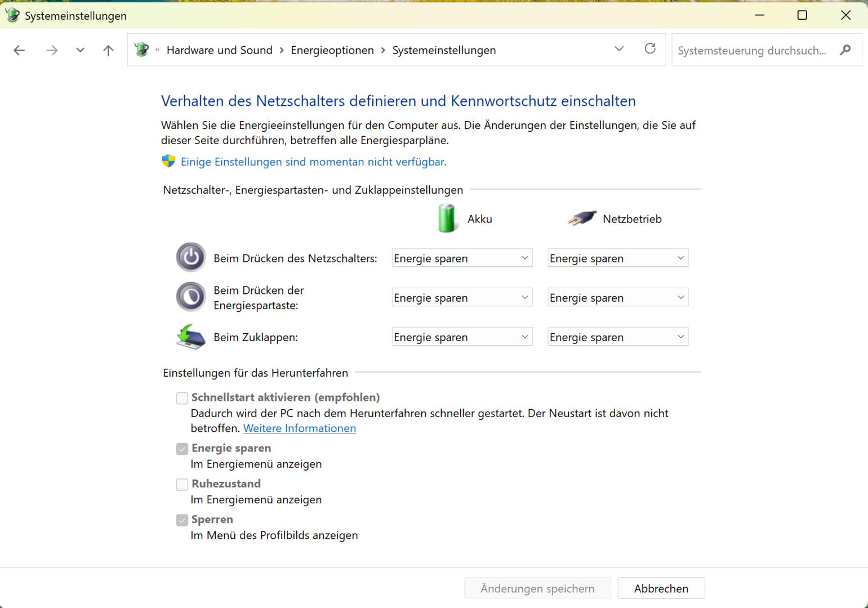Expand the chevron after Hardware und Sound

282,50
